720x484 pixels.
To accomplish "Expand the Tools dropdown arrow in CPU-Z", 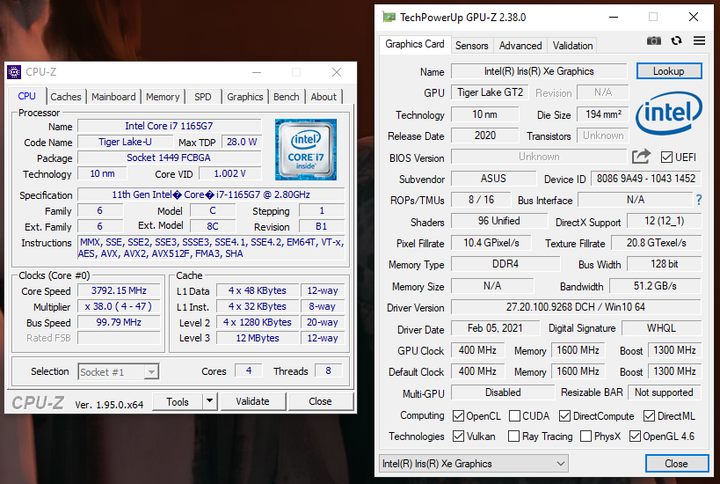I will [x=209, y=401].
